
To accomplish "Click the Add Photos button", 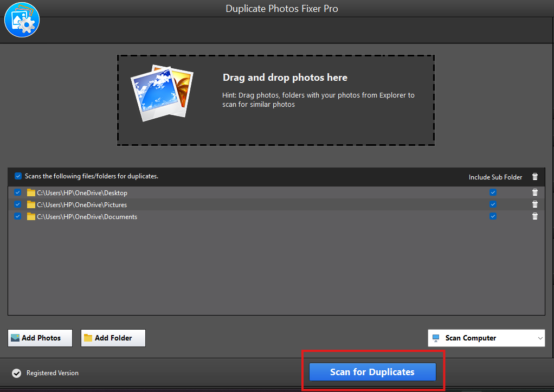I will 40,338.
